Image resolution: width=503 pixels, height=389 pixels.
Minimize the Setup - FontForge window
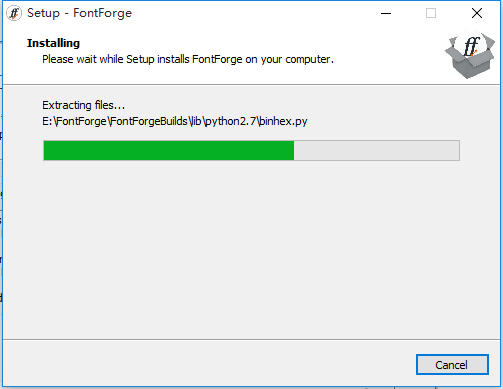tap(386, 13)
